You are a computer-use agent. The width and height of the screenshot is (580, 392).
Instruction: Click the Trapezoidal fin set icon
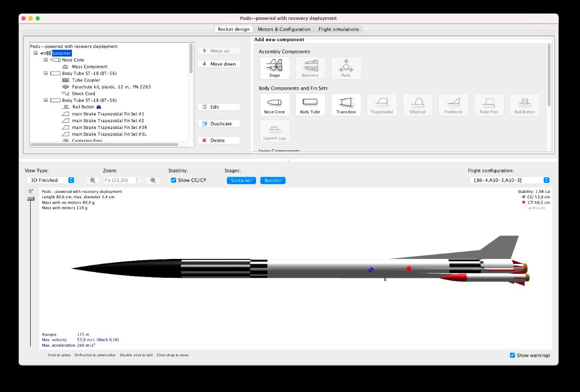point(382,105)
